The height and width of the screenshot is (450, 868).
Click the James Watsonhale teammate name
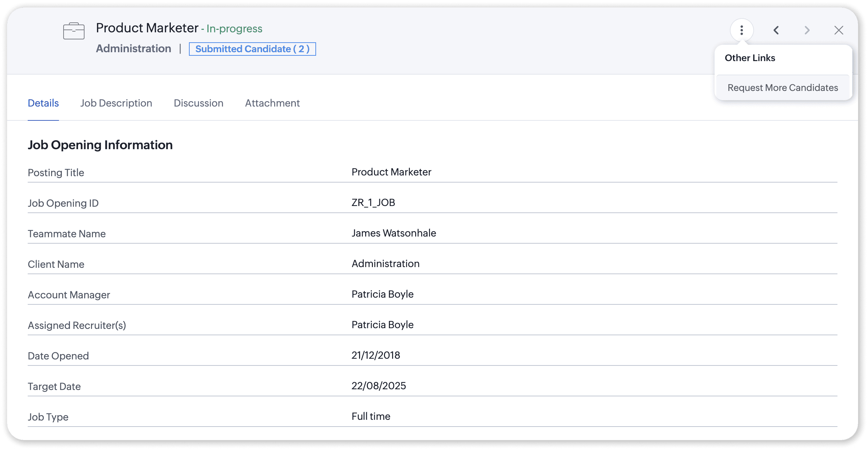[x=394, y=233]
